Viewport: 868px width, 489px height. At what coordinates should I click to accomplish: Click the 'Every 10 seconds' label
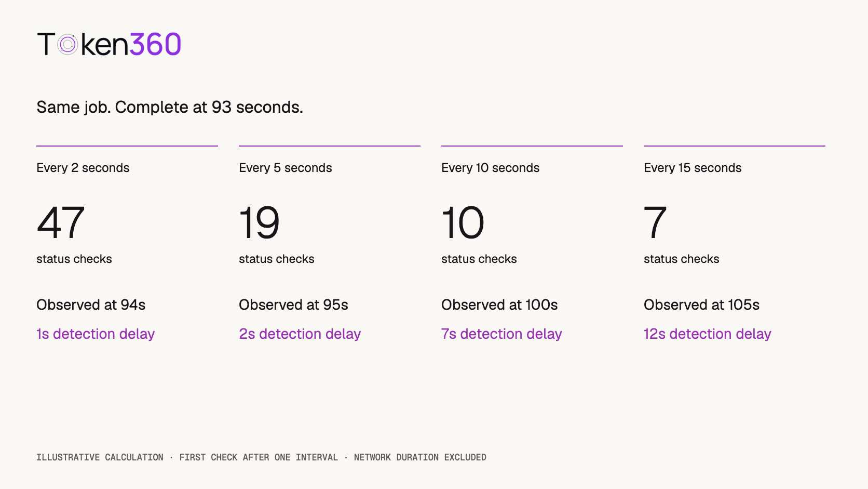[x=491, y=168]
